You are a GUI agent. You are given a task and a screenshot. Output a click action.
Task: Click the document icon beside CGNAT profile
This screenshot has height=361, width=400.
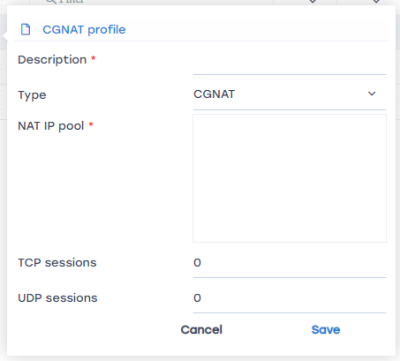(26, 30)
